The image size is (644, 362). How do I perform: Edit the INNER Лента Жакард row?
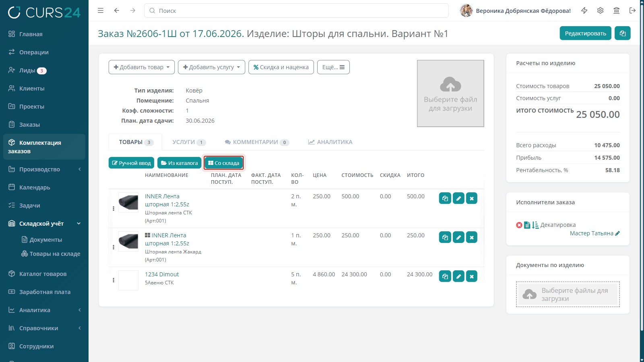coord(458,237)
